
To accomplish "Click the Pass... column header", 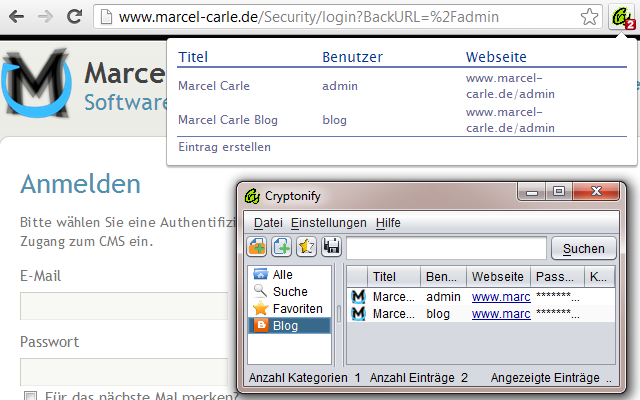I will [558, 277].
